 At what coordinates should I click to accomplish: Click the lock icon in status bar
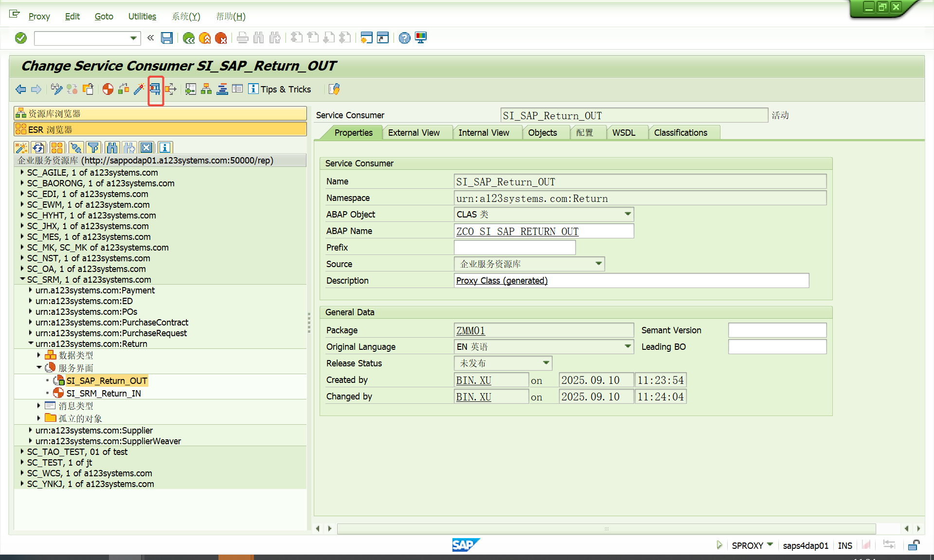click(x=914, y=545)
